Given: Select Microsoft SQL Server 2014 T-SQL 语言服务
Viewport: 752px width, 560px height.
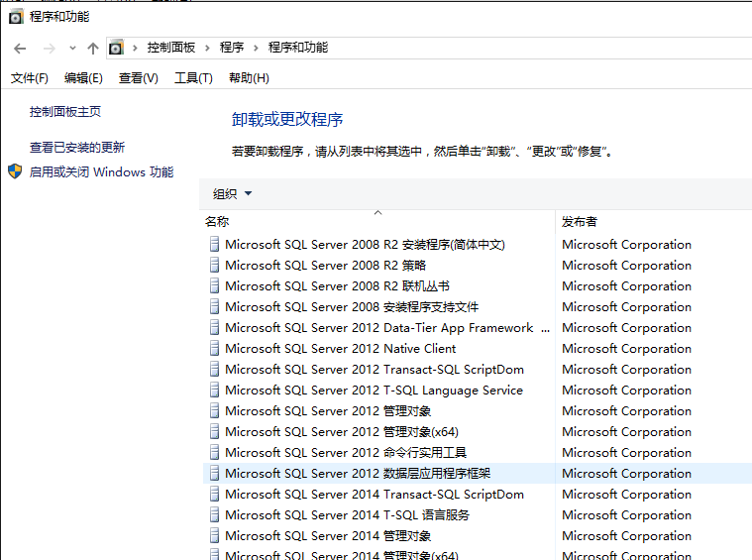Looking at the screenshot, I should pos(347,514).
